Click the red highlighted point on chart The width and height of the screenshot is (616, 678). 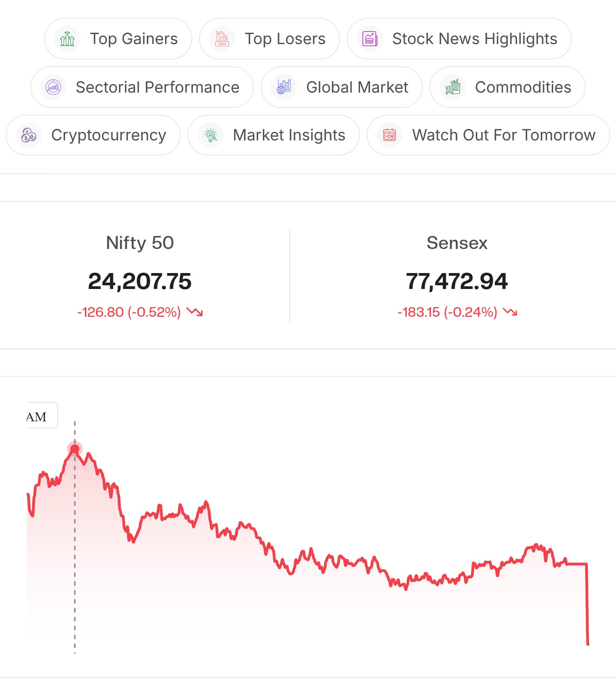75,449
